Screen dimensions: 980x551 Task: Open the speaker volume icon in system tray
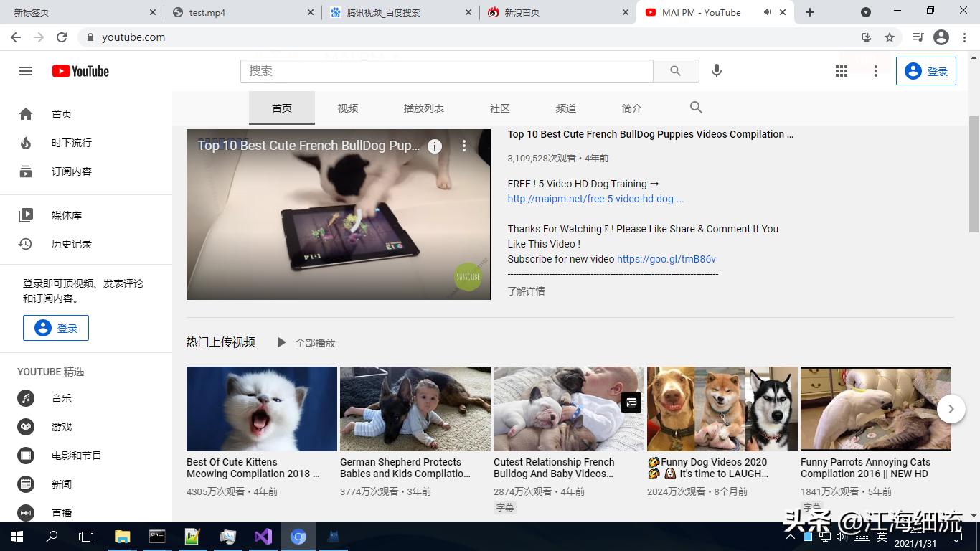tap(841, 536)
